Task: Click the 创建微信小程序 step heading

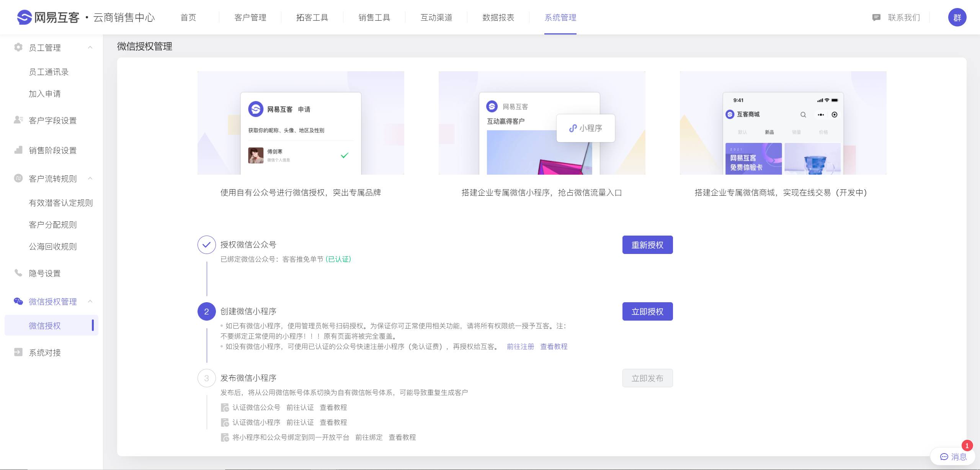Action: coord(248,311)
